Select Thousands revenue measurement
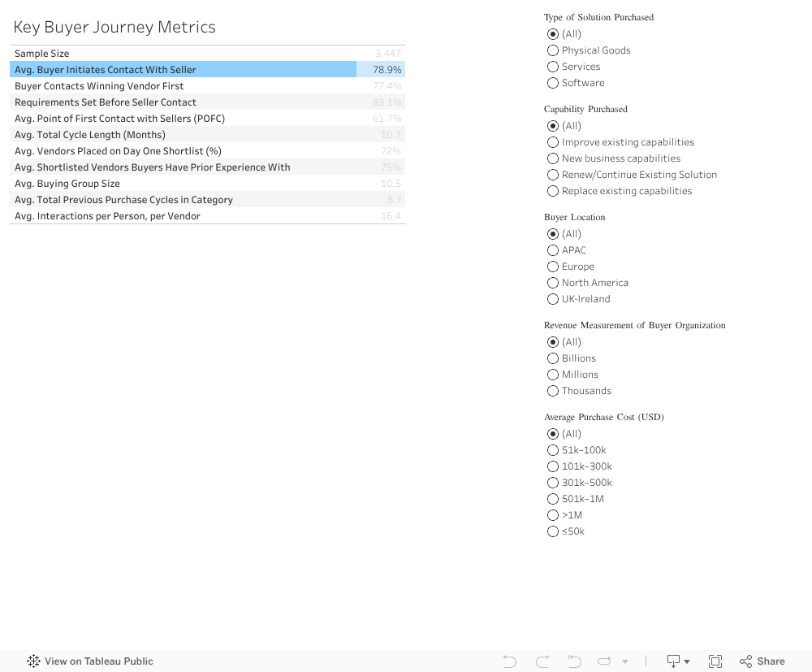 click(552, 391)
